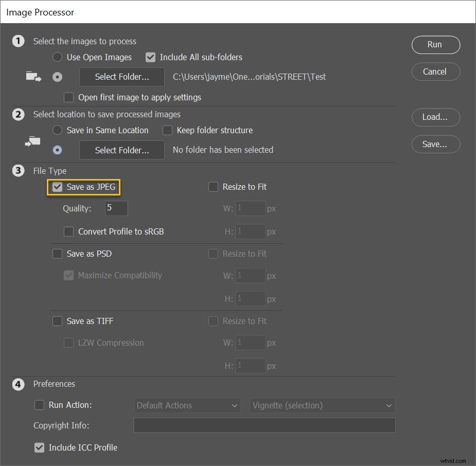Select the Use Open Images radio button
476x466 pixels.
pos(57,57)
